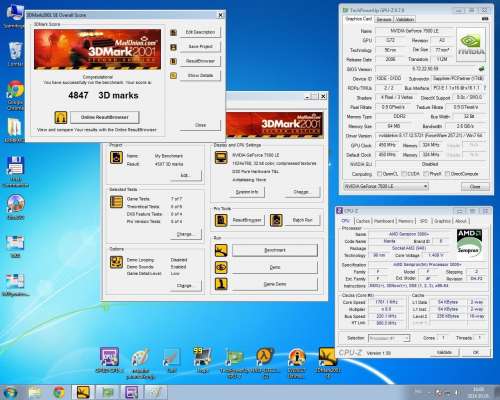Toggle the PhysX checkbox in GPU-Z
The width and height of the screenshot is (500, 400).
[x=426, y=174]
